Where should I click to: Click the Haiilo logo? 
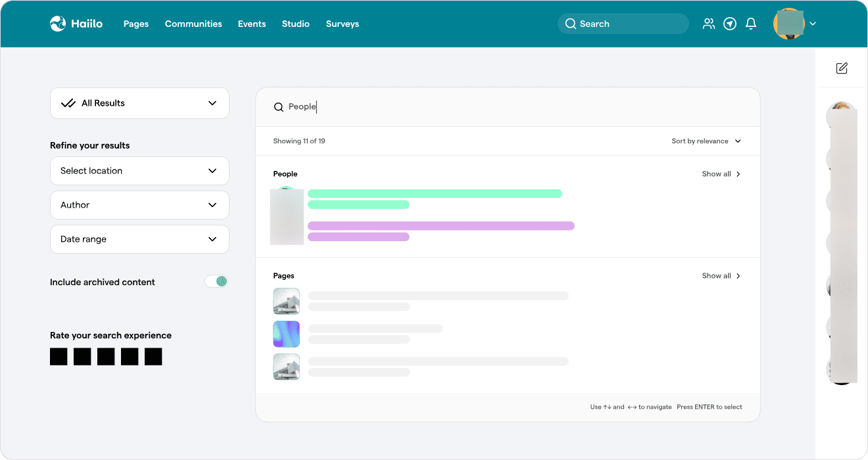pos(76,24)
